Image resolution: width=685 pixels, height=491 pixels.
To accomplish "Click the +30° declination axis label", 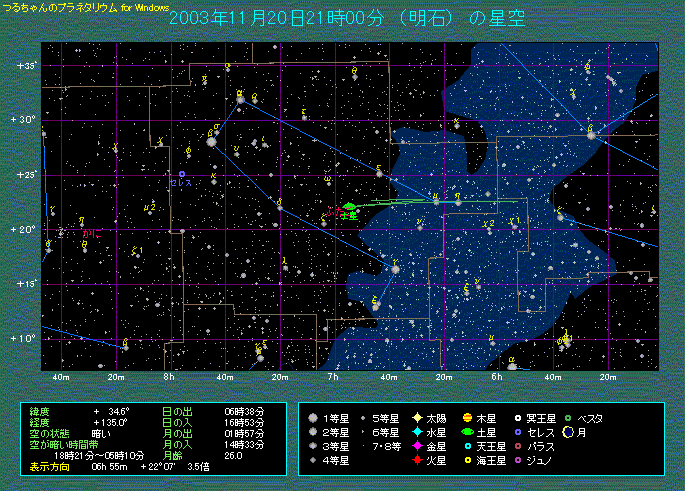I will tap(25, 119).
